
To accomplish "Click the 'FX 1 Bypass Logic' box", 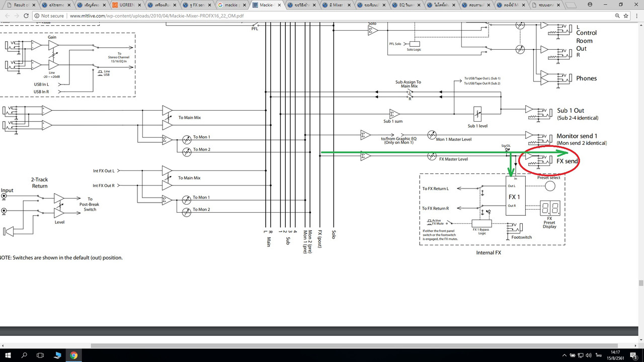I will tap(481, 224).
